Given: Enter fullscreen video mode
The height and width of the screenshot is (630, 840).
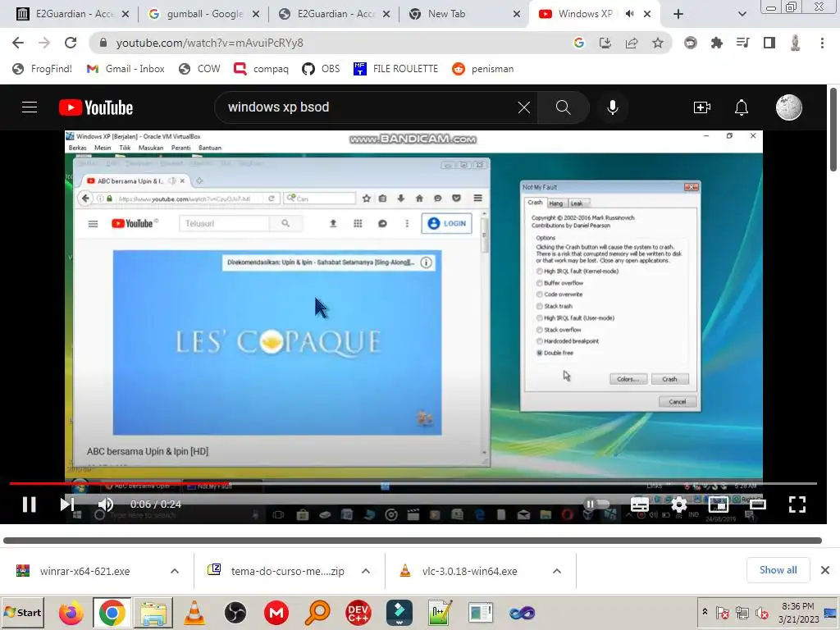Looking at the screenshot, I should [797, 504].
